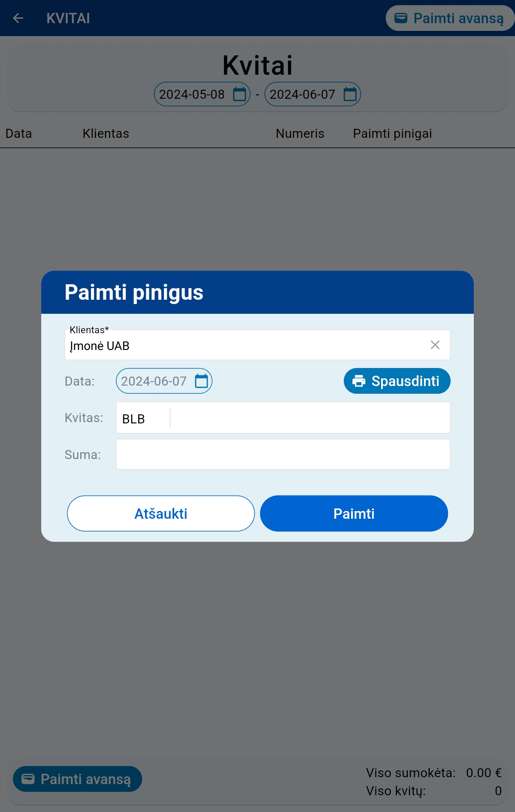This screenshot has height=812, width=515.
Task: Click the start date 2024-05-08 field
Action: click(x=202, y=94)
